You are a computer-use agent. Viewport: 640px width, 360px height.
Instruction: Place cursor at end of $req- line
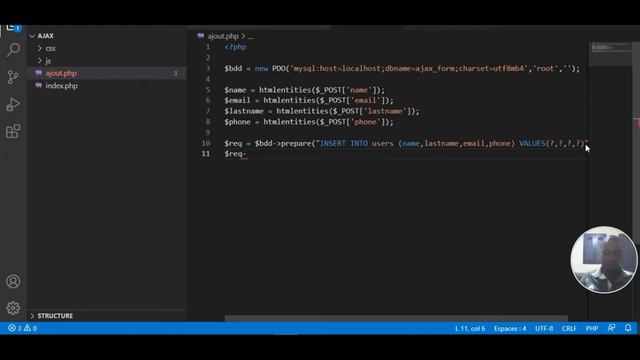[247, 154]
